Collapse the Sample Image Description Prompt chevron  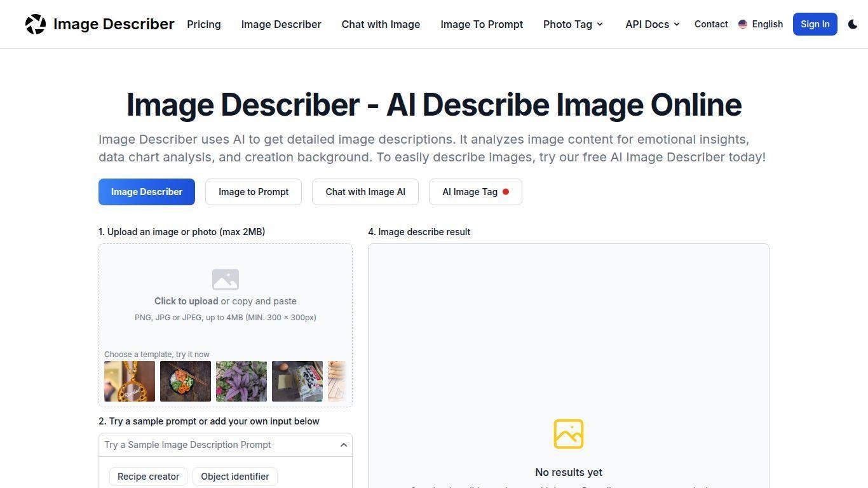(343, 445)
